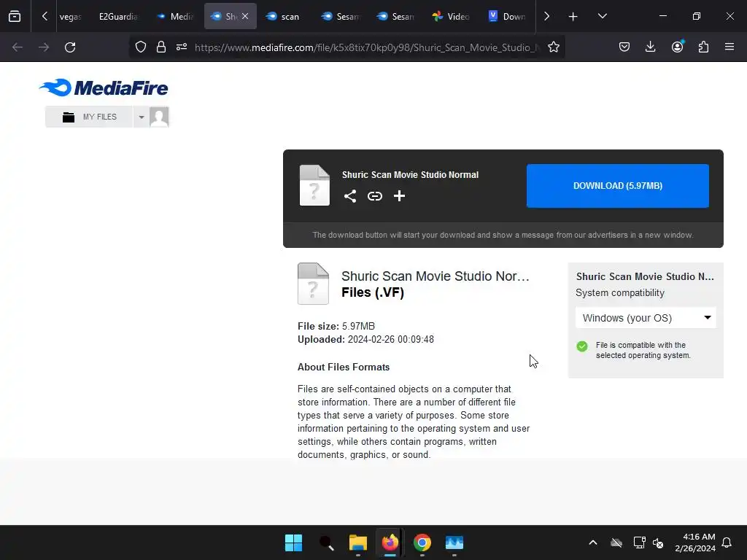Select the "Files (.VF)" heading text
Viewport: 747px width, 560px height.
tap(373, 292)
